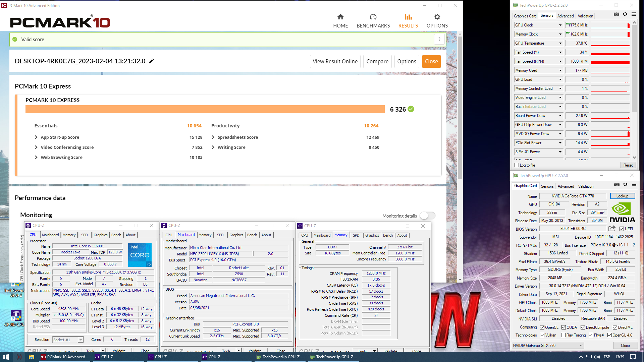Click the GPU Clock sensor graph
Image resolution: width=644 pixels, height=362 pixels.
[610, 25]
